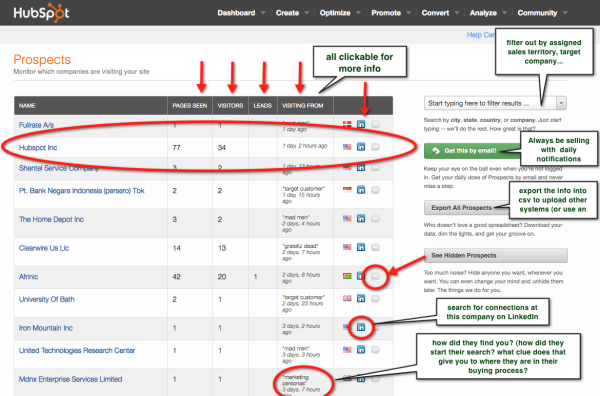The height and width of the screenshot is (396, 600).
Task: Hide United Technologies Research Center prospect
Action: 375,350
